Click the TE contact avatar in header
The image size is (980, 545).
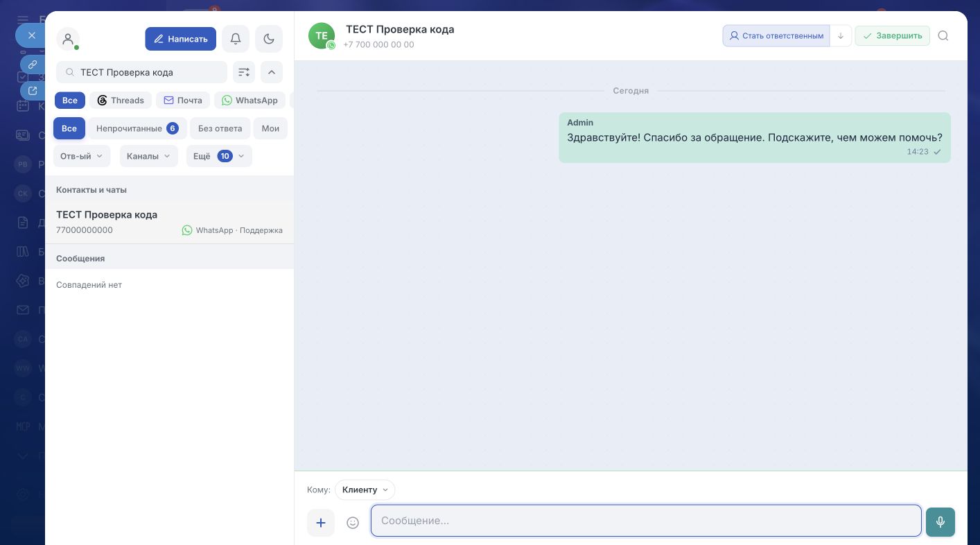tap(322, 36)
